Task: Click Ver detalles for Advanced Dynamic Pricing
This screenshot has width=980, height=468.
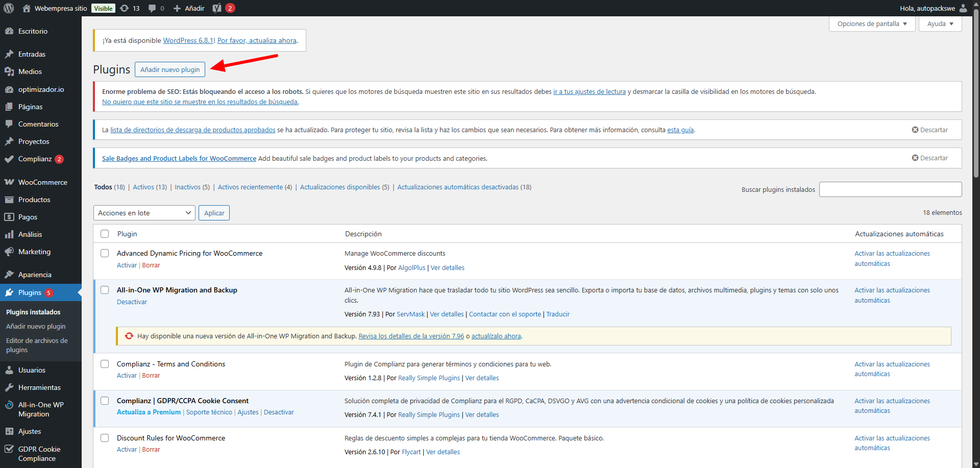Action: [x=447, y=268]
